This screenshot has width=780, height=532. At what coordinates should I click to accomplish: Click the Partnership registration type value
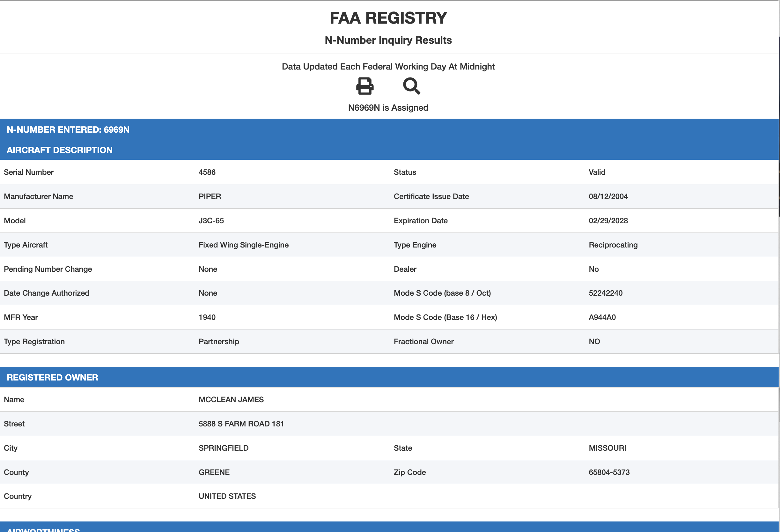[218, 341]
